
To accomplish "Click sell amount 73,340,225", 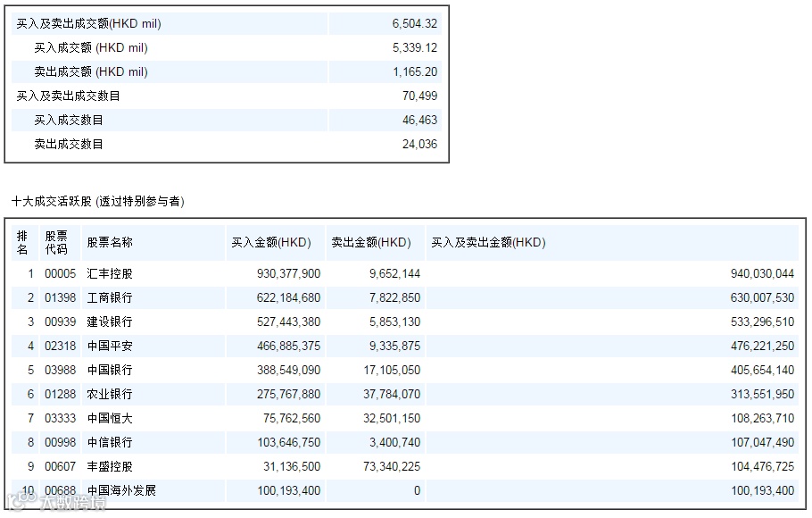I will tap(392, 467).
